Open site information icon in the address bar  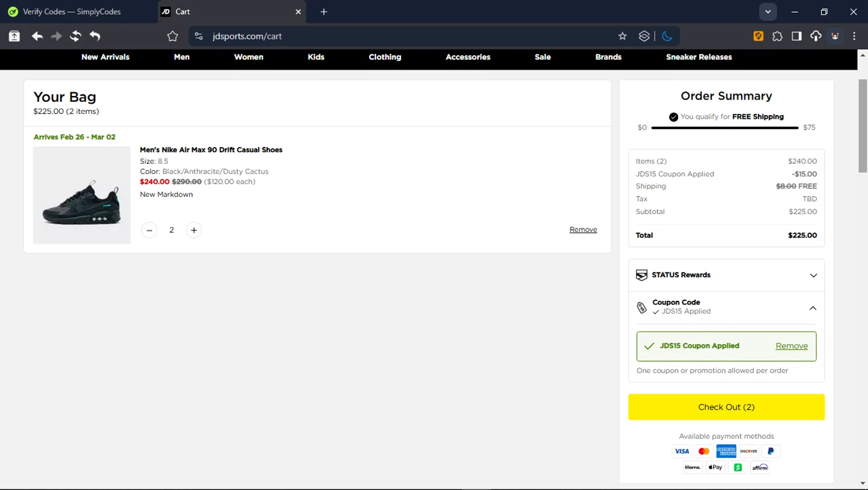pyautogui.click(x=198, y=36)
